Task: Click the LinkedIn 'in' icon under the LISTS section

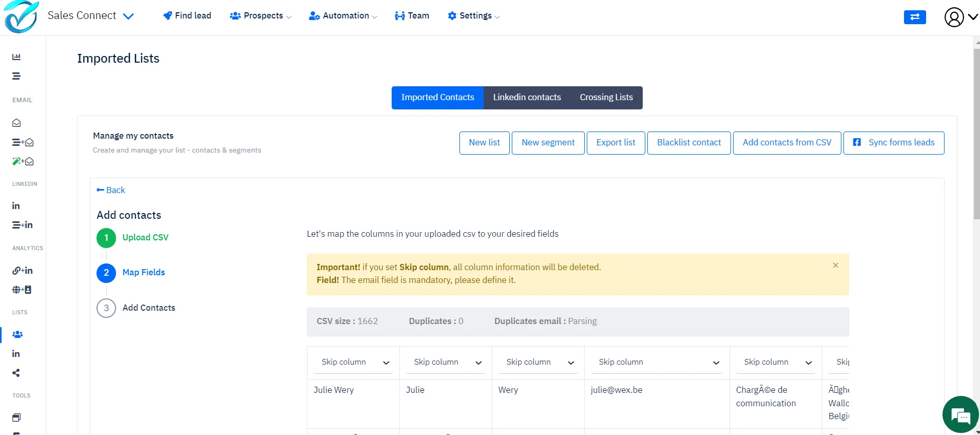Action: click(16, 354)
